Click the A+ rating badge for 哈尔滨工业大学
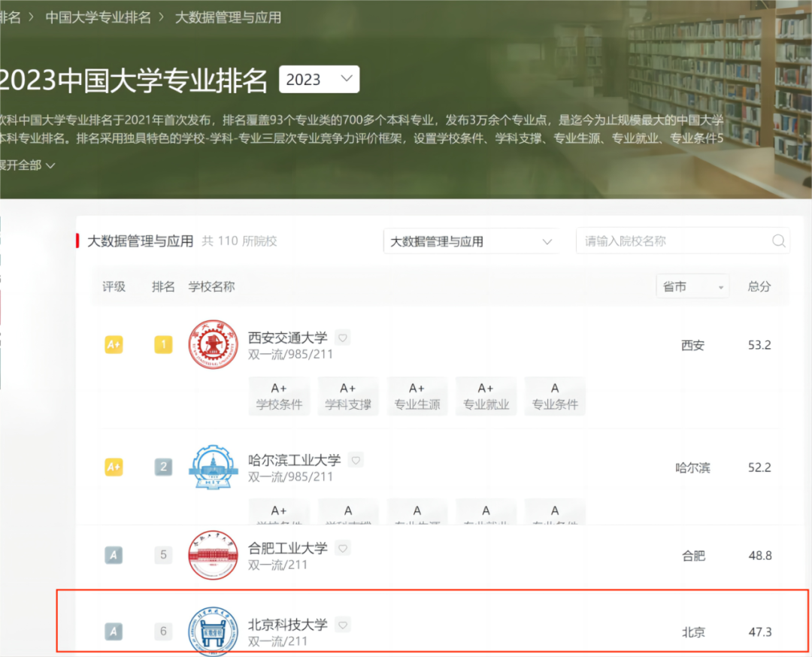Screen dimensions: 812x657 click(x=114, y=467)
